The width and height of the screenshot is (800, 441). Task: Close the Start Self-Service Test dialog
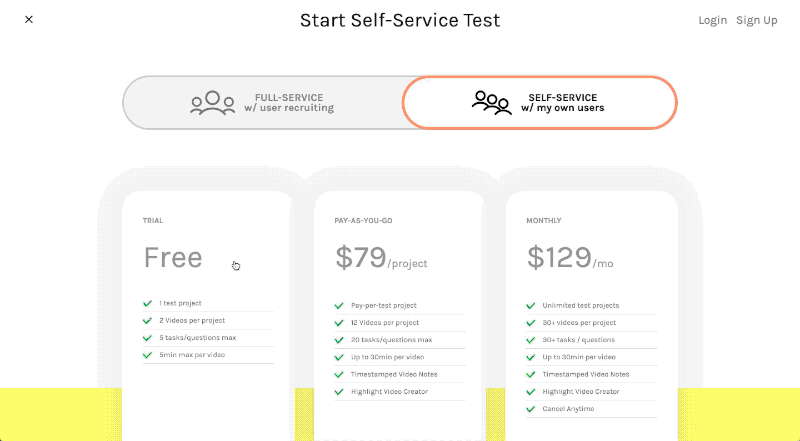point(29,19)
